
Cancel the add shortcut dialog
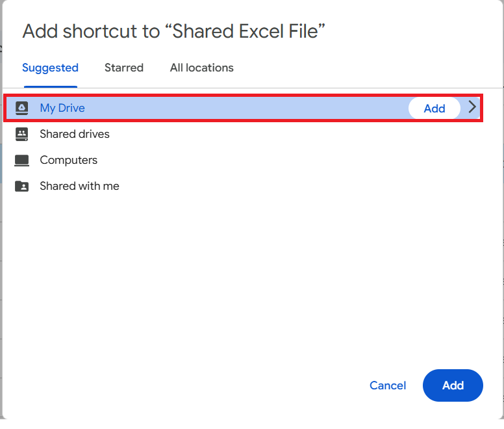(x=388, y=385)
